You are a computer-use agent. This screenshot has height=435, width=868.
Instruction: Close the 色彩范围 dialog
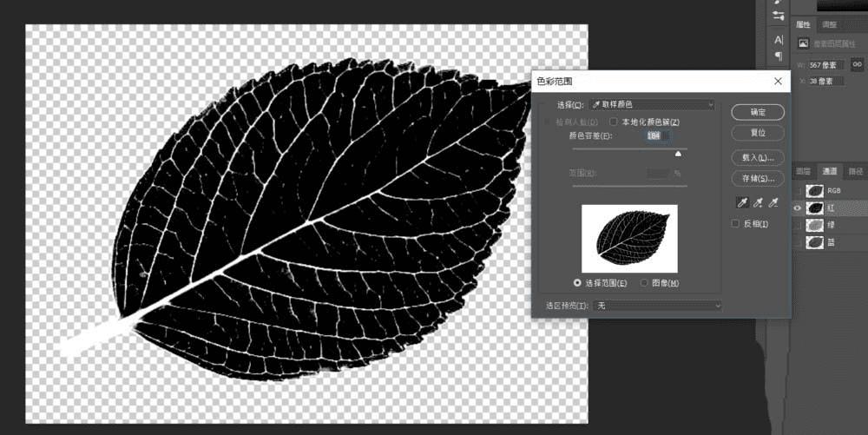tap(778, 82)
